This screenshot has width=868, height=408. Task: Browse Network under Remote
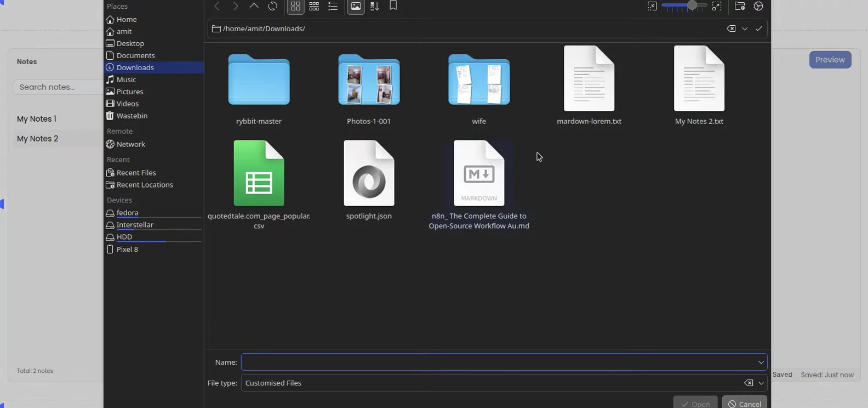[x=153, y=144]
